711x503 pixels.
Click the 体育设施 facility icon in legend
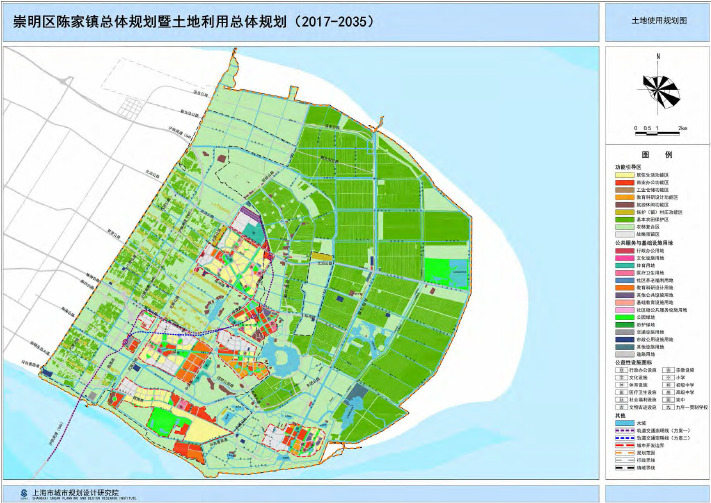tap(622, 385)
